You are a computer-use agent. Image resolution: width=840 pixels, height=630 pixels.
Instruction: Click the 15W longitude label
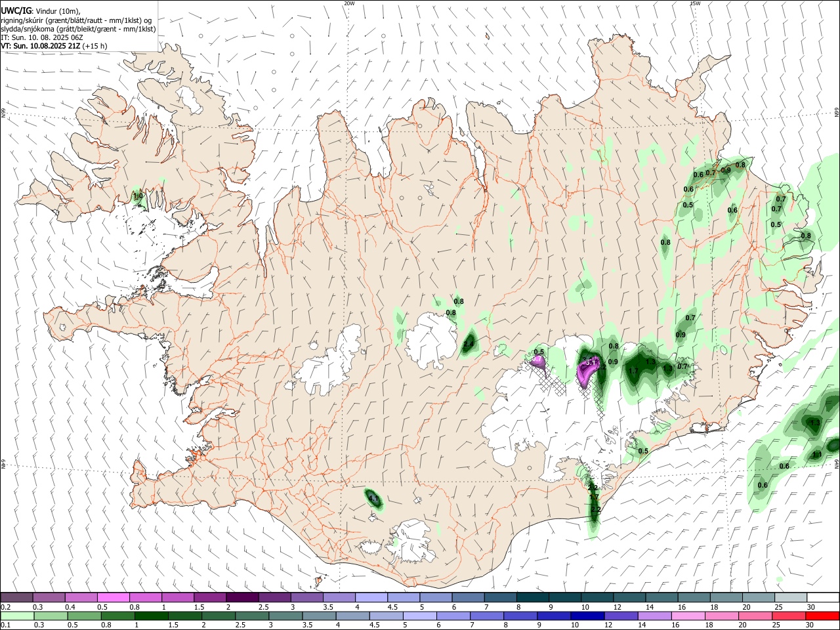pos(695,3)
